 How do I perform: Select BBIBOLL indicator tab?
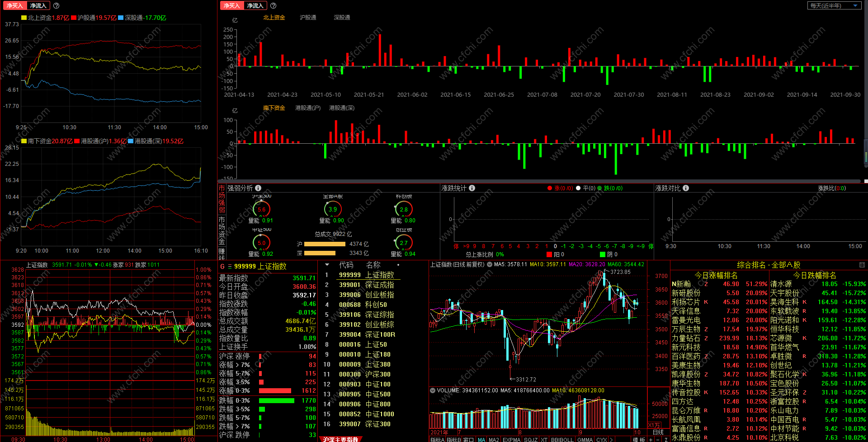click(x=562, y=439)
